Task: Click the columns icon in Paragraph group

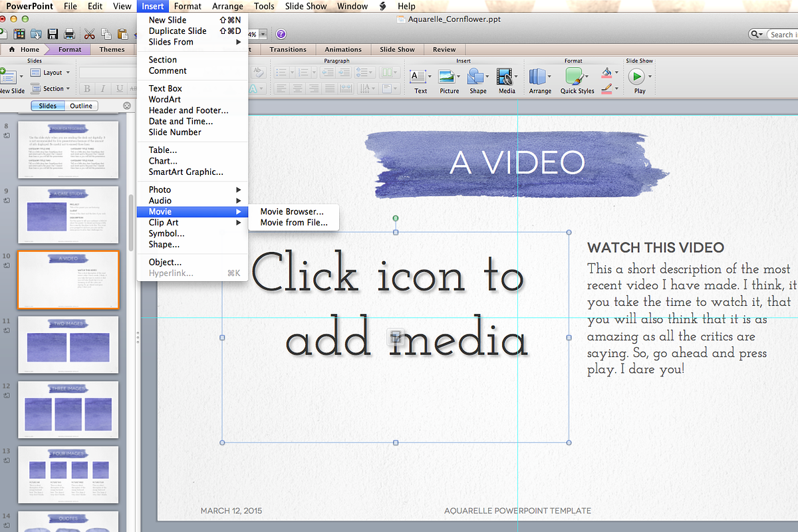Action: click(389, 72)
